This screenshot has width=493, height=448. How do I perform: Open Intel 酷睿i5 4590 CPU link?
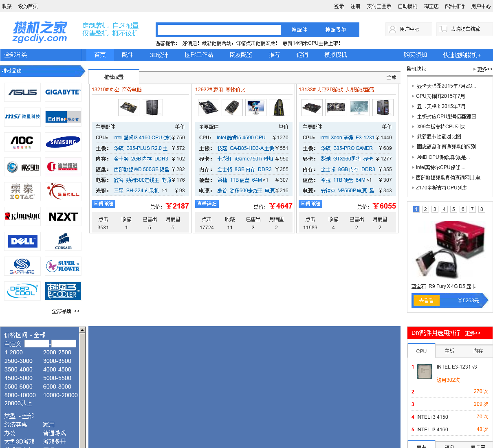(241, 138)
